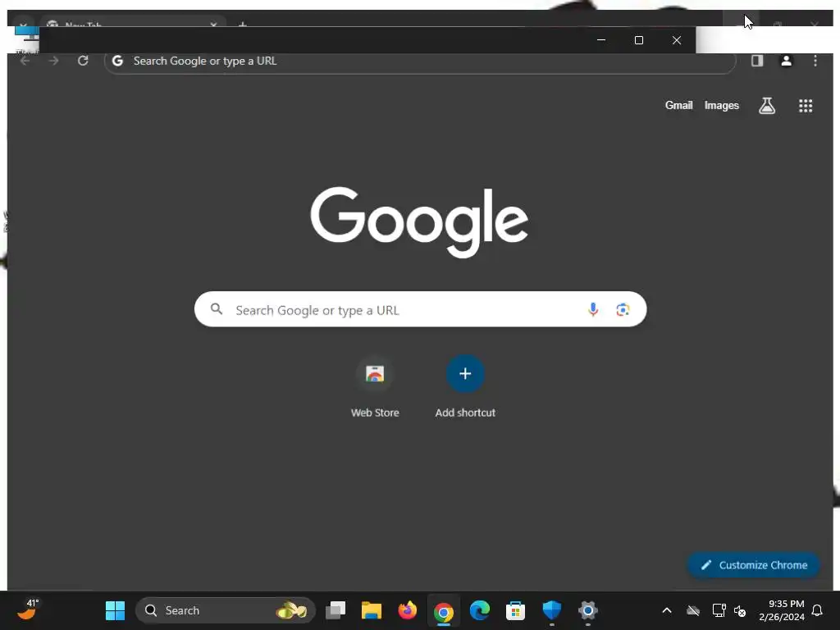Open the Chrome side panel
Screen dimensions: 840x630
(757, 61)
